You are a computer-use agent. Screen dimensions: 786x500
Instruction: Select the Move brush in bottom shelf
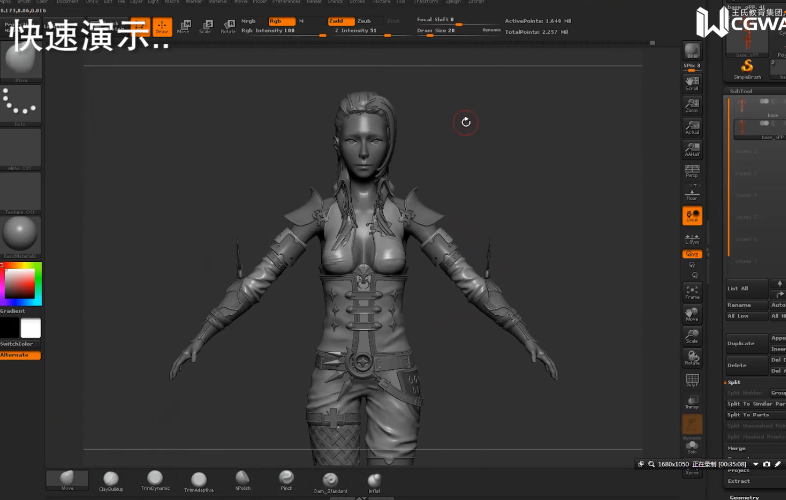(67, 478)
